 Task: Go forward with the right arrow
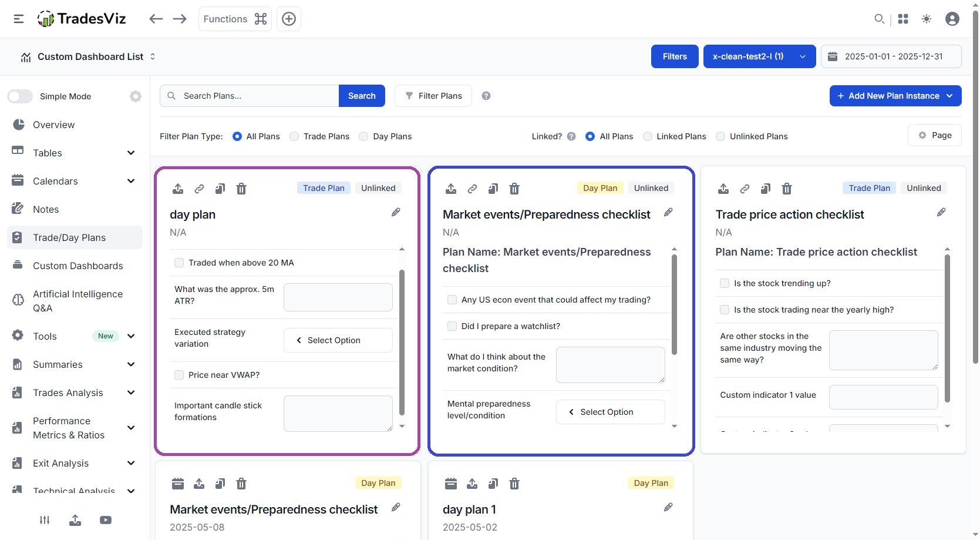tap(180, 19)
